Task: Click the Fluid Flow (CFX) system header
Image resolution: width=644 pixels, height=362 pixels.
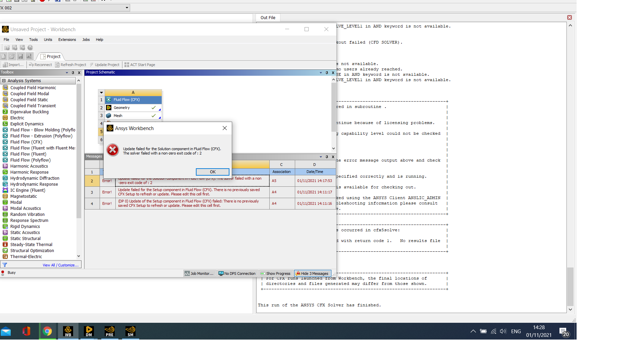Action: tap(133, 100)
